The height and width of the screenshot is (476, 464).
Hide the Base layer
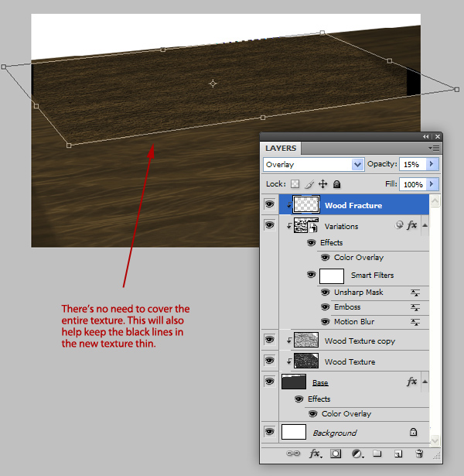(x=269, y=381)
